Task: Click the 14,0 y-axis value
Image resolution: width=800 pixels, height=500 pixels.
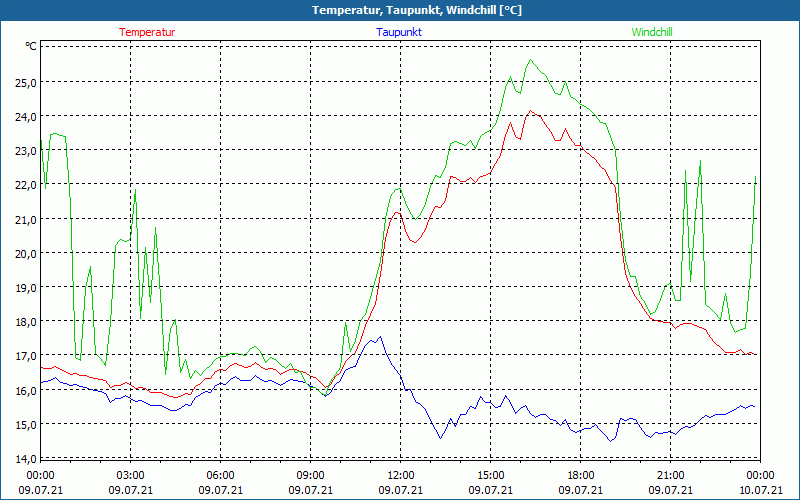Action: click(26, 459)
